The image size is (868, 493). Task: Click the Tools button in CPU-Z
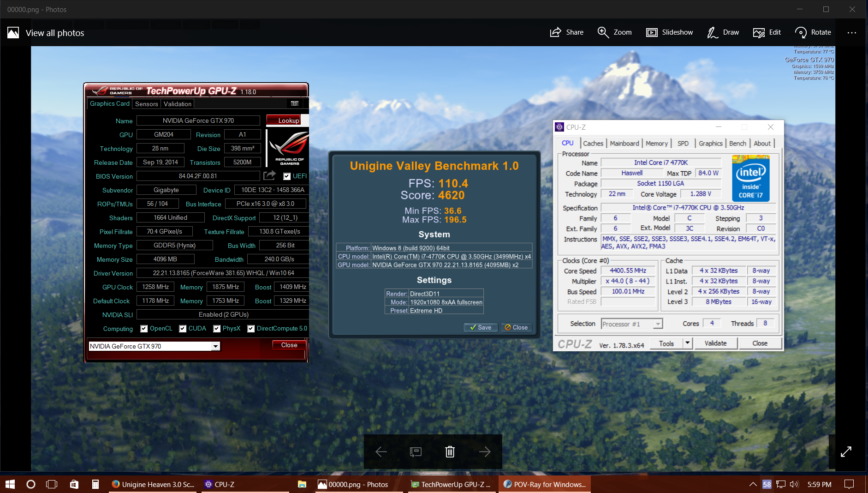[666, 343]
